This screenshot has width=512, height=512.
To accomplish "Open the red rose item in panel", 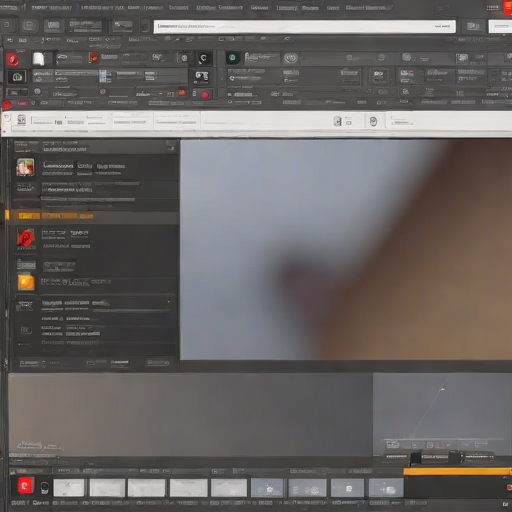I will (26, 239).
